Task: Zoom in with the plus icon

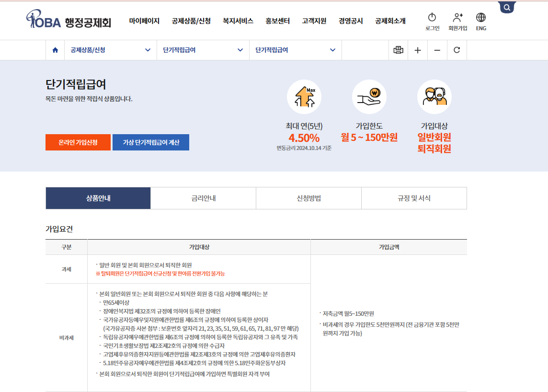Action: coord(418,50)
